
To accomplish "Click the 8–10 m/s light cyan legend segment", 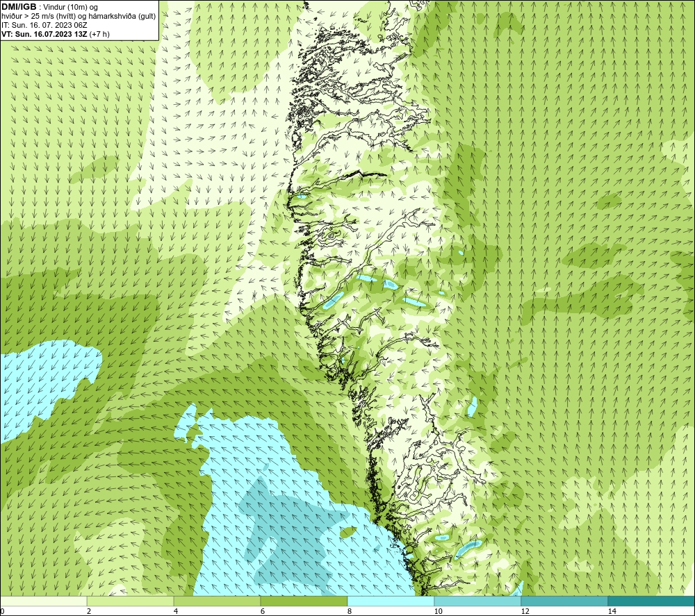I will coord(391,601).
